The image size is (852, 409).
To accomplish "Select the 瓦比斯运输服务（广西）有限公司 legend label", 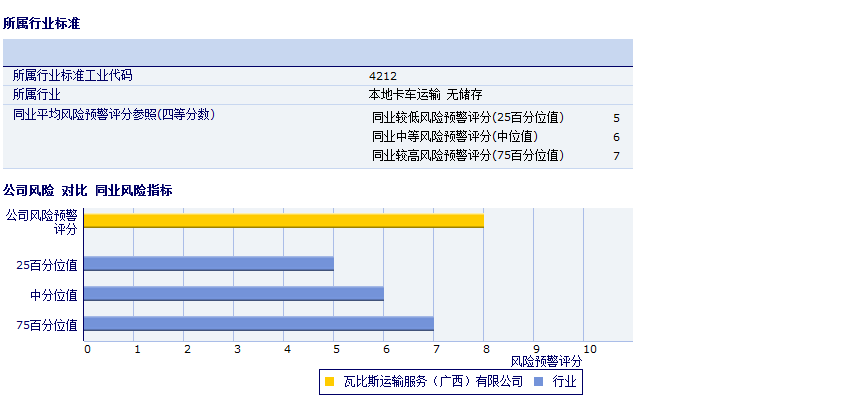I will point(433,381).
